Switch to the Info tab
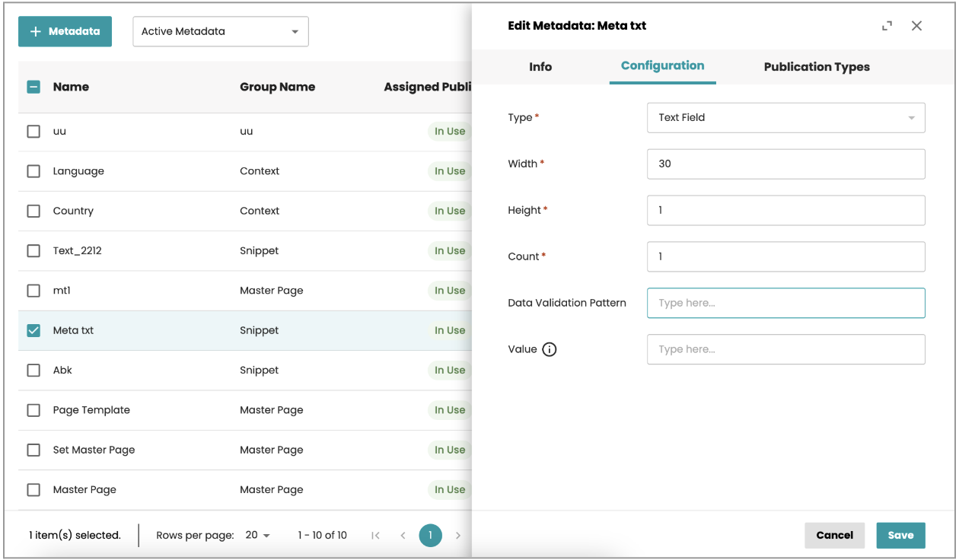This screenshot has height=560, width=959. (540, 67)
